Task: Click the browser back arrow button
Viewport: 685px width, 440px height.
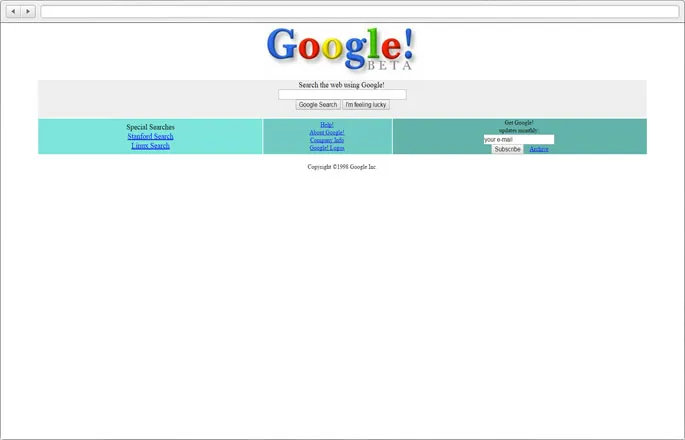Action: coord(13,11)
